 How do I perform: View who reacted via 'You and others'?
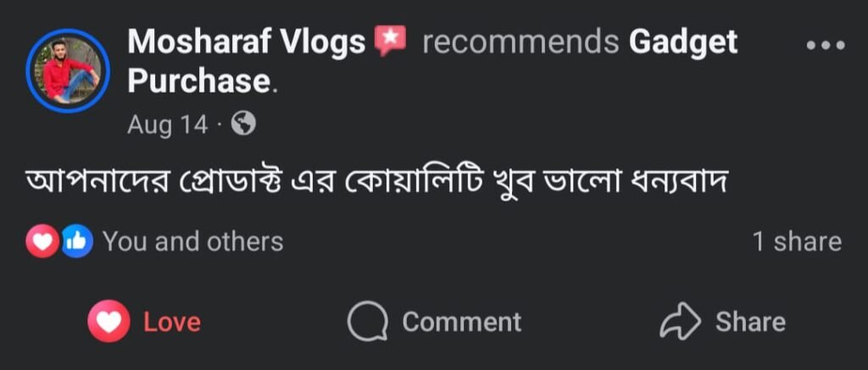coord(192,242)
